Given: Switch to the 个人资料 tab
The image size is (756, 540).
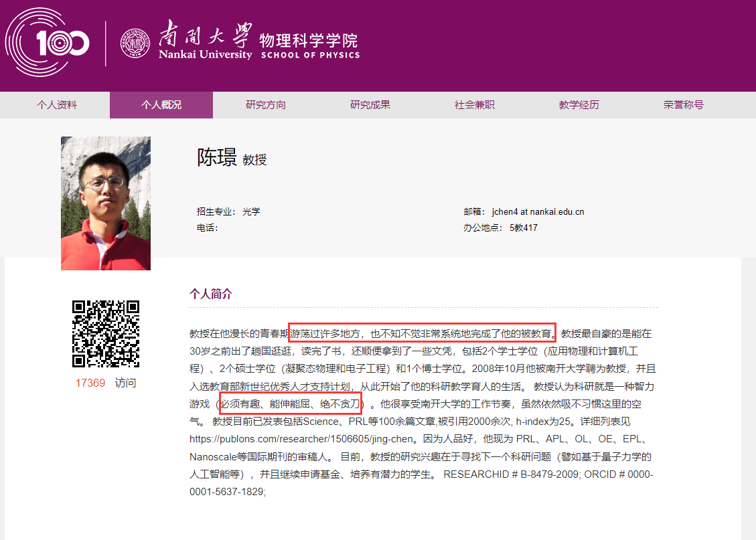Looking at the screenshot, I should pos(57,105).
